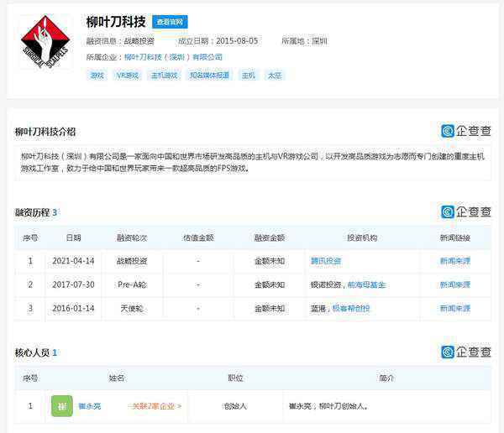
Task: Select the last tag after 主机
Action: pyautogui.click(x=275, y=76)
